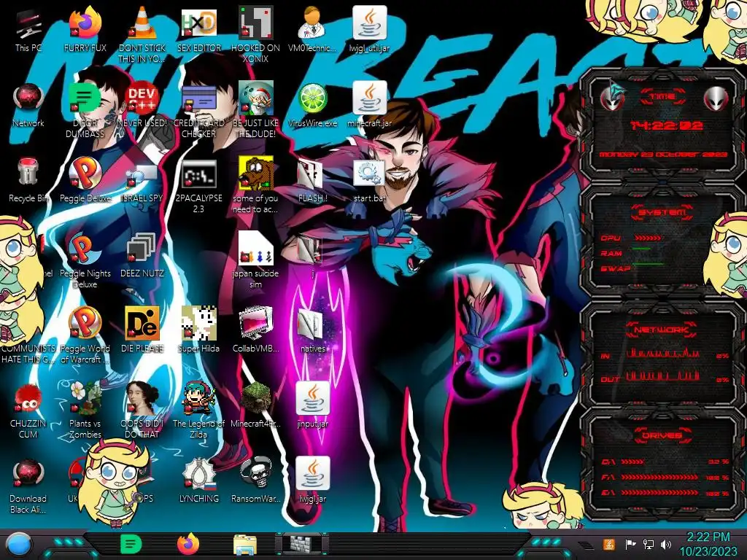This screenshot has width=747, height=560.
Task: Open the Start orb button
Action: [x=19, y=544]
